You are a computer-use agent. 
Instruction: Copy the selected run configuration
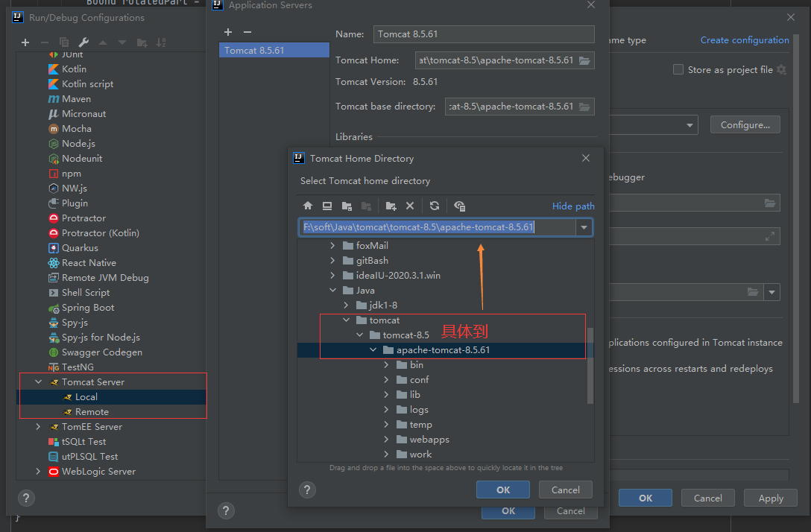pos(62,43)
